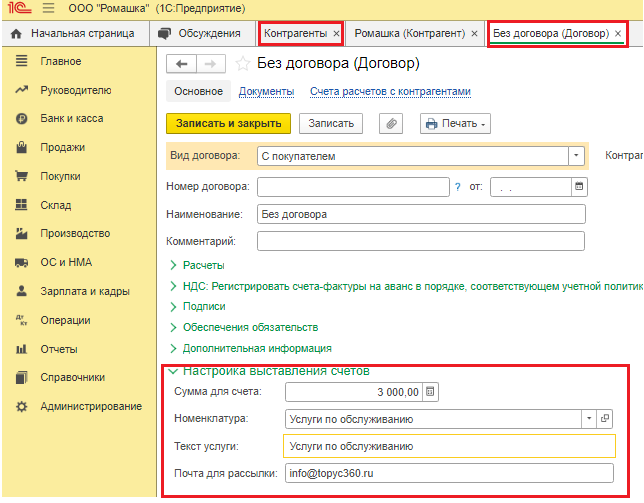Click the Наименование field

(x=421, y=214)
